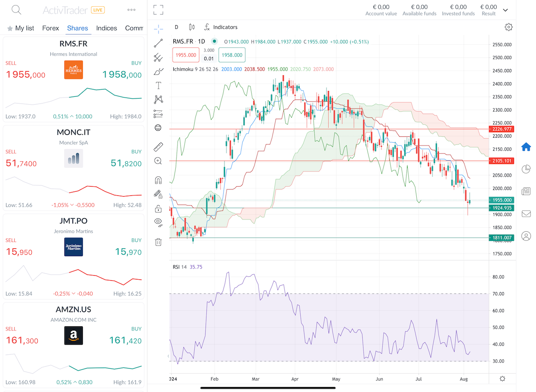536x392 pixels.
Task: Expand the account summary chevron
Action: (x=505, y=10)
